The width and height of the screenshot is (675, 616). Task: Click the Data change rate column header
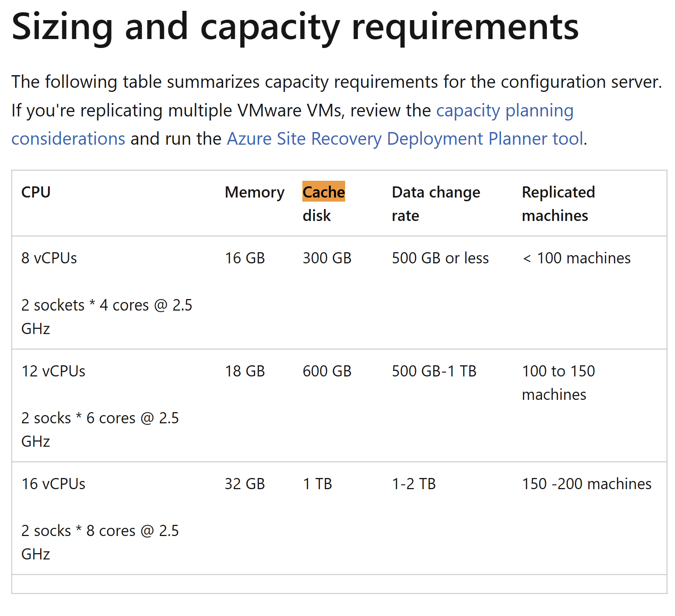tap(435, 203)
